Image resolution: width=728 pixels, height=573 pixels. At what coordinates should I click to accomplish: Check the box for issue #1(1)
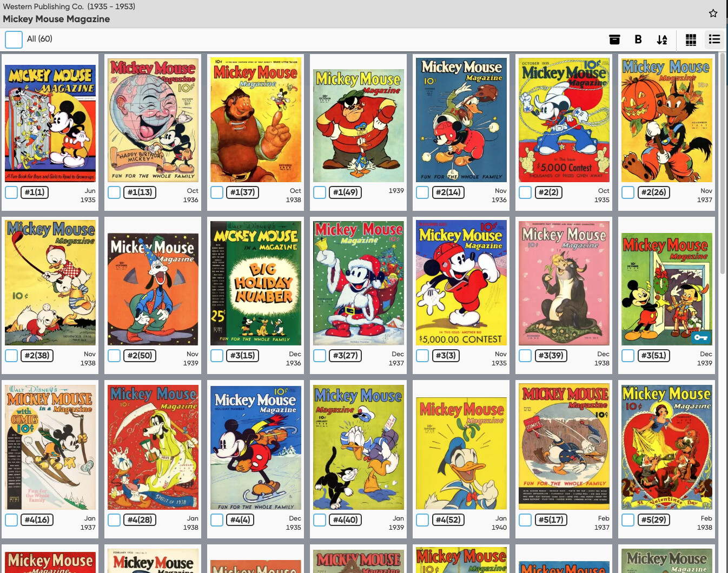pos(11,192)
